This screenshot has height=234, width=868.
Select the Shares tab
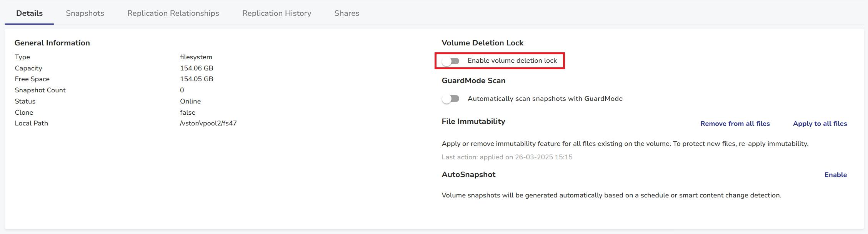tap(347, 13)
